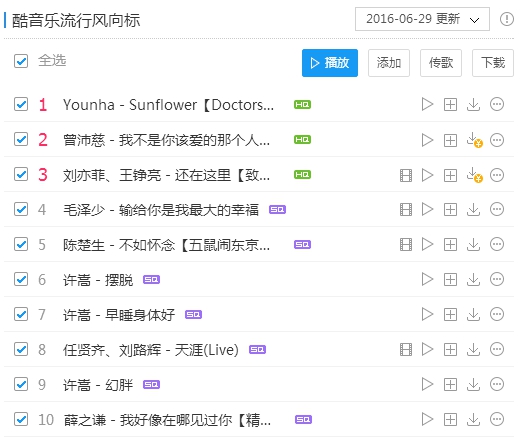523x437 pixels.
Task: Add song 2 by 曾沛慈 to playlist
Action: click(450, 140)
